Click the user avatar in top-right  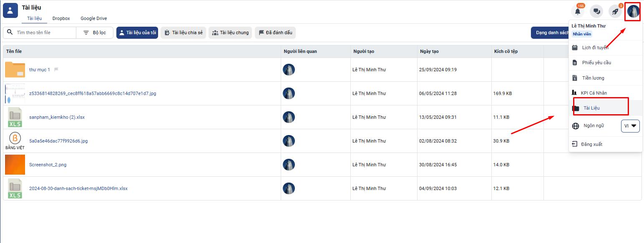(633, 12)
